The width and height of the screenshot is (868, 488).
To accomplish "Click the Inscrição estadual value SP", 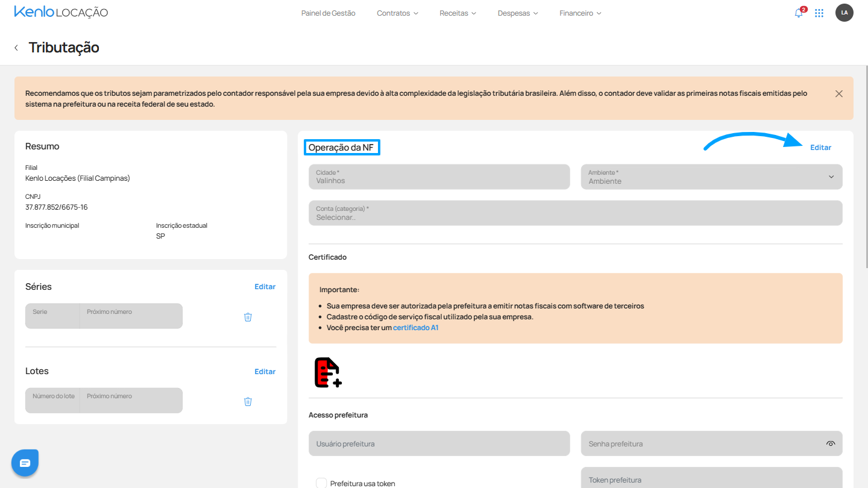I will 160,236.
